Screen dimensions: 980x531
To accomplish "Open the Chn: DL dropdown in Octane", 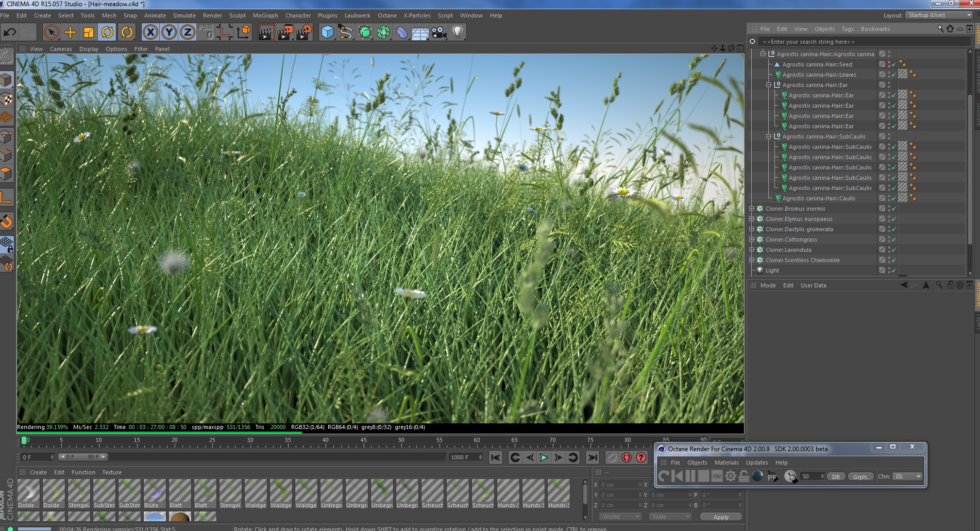I will pos(907,477).
